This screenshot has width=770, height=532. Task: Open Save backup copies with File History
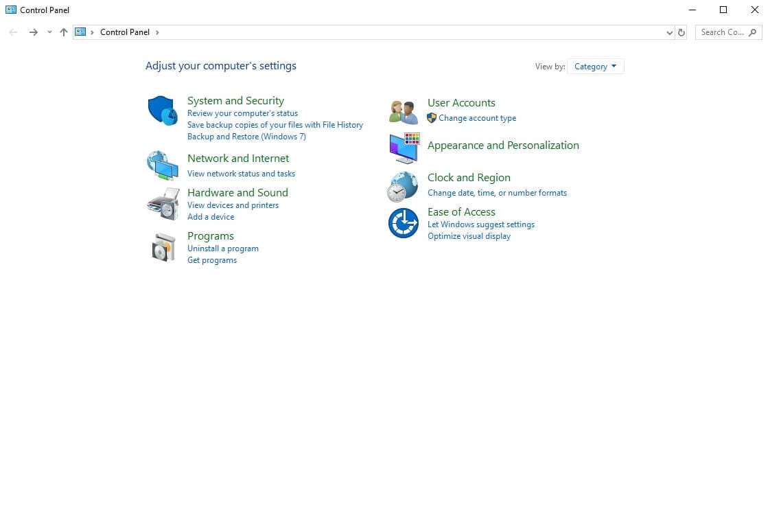pyautogui.click(x=275, y=125)
